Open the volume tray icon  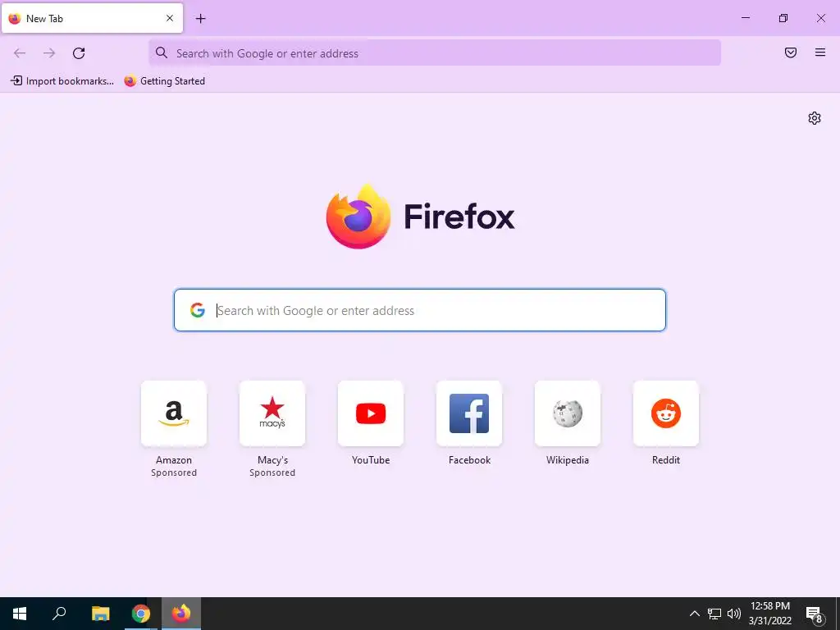[x=734, y=614]
